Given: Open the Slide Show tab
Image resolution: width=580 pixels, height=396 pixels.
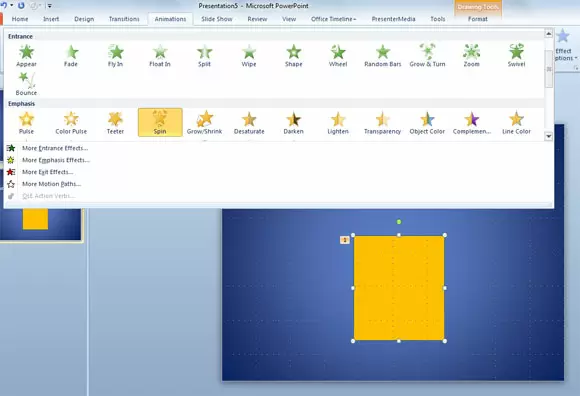Looking at the screenshot, I should 217,19.
